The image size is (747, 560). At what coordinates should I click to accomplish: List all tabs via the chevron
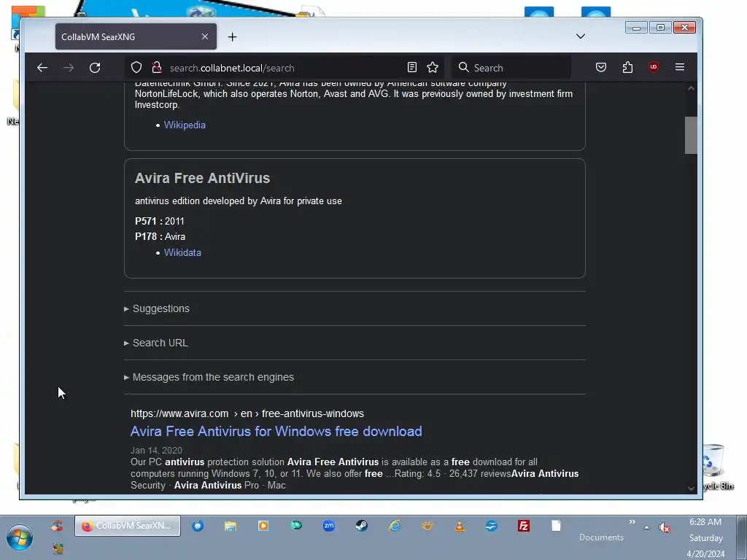(580, 36)
